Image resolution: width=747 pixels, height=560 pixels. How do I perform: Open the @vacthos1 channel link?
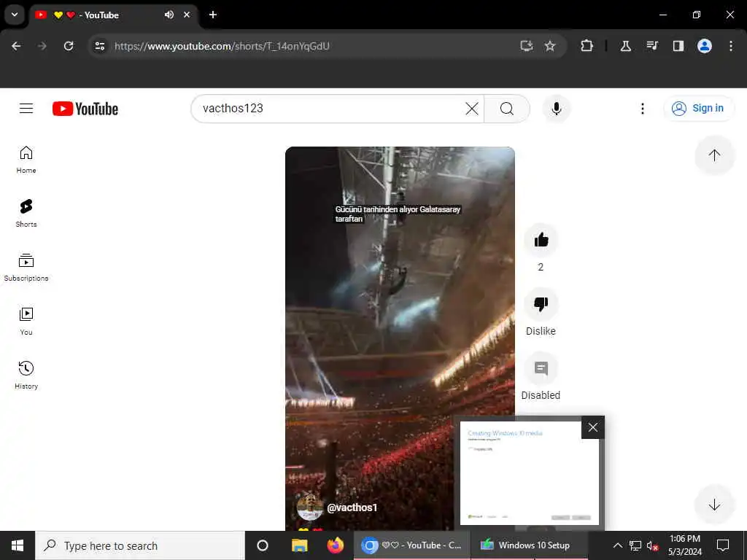tap(352, 507)
